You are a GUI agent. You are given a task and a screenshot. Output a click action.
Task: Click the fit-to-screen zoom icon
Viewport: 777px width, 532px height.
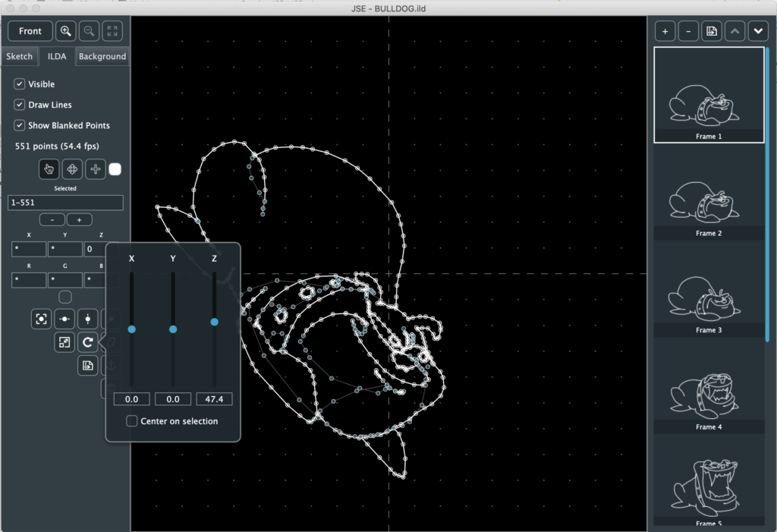(x=112, y=31)
